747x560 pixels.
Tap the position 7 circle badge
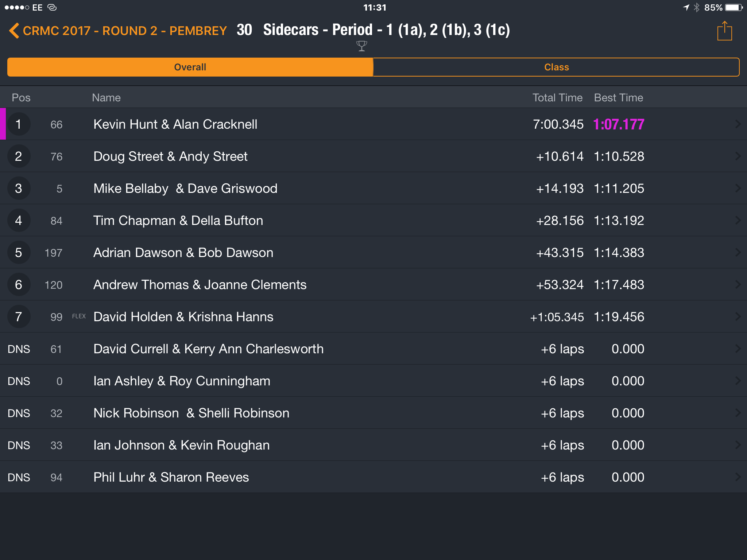coord(19,317)
